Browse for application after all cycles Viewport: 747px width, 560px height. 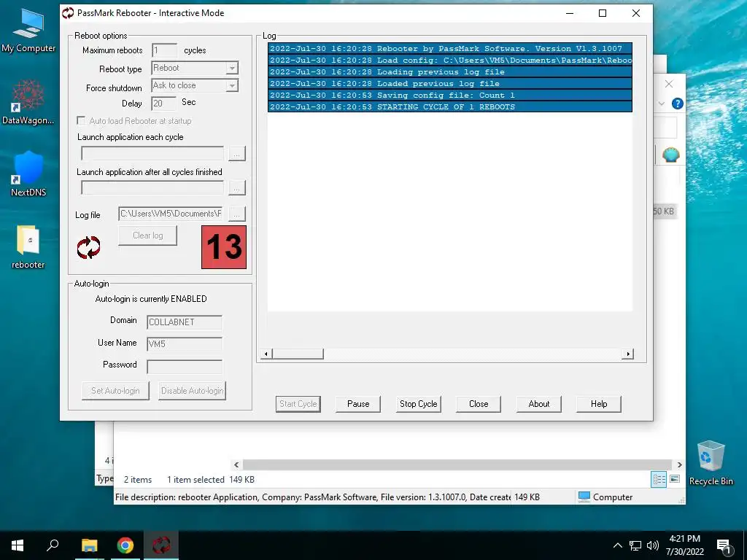[237, 187]
